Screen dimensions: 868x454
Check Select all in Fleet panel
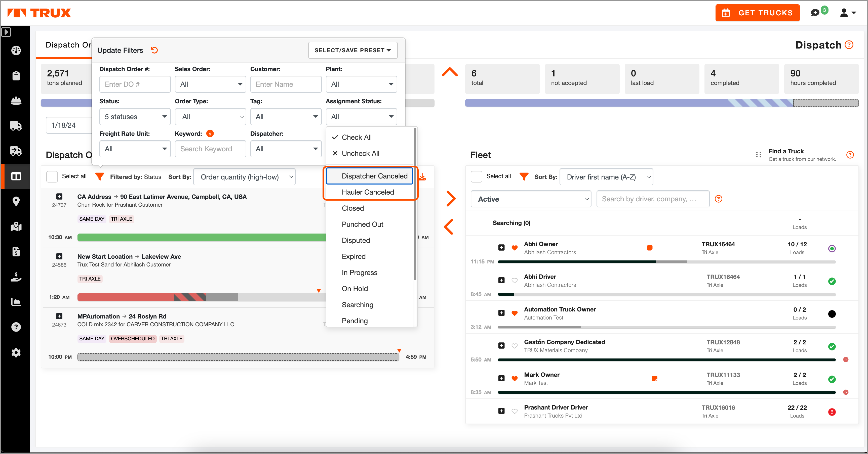pos(477,176)
